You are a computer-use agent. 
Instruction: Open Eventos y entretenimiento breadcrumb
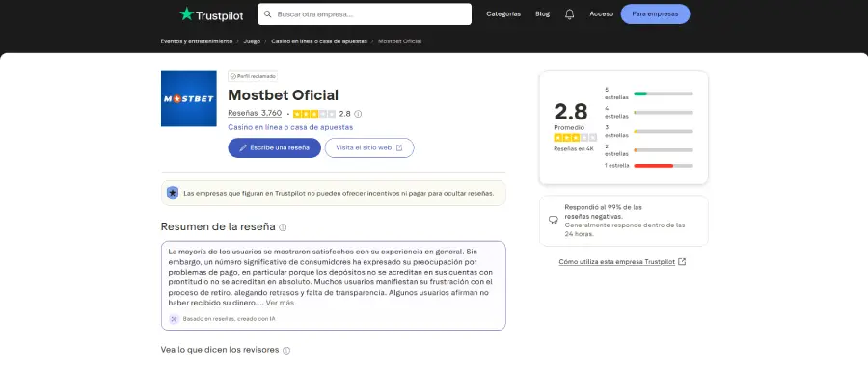197,41
